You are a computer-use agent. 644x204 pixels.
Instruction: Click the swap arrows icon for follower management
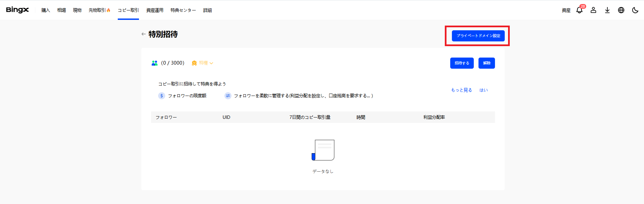[x=228, y=96]
